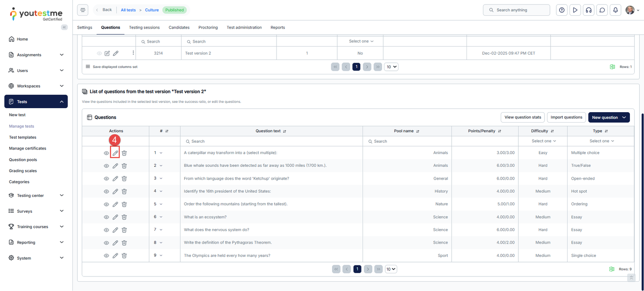Image resolution: width=644 pixels, height=291 pixels.
Task: Click the hamburger menu icon
Action: coord(83,10)
